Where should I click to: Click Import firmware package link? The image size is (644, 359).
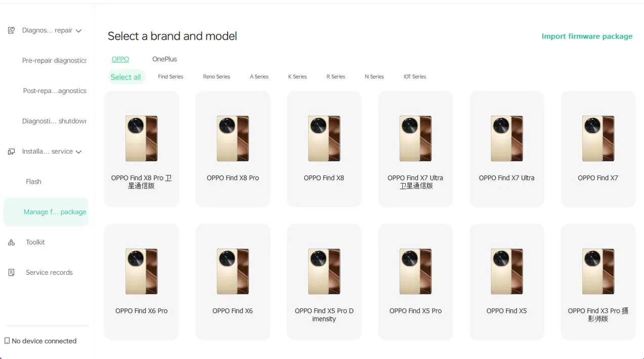[x=587, y=36]
